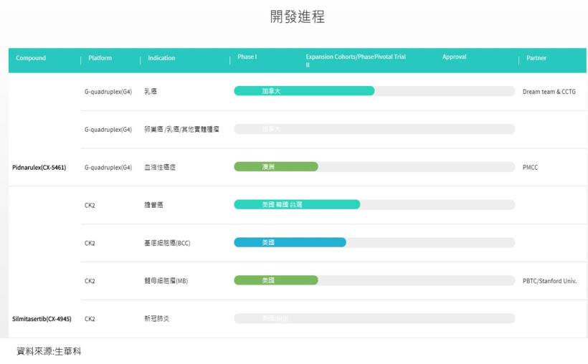Click CK2 in the 基底細胞癌(BCC) row
The image size is (588, 364).
point(90,243)
